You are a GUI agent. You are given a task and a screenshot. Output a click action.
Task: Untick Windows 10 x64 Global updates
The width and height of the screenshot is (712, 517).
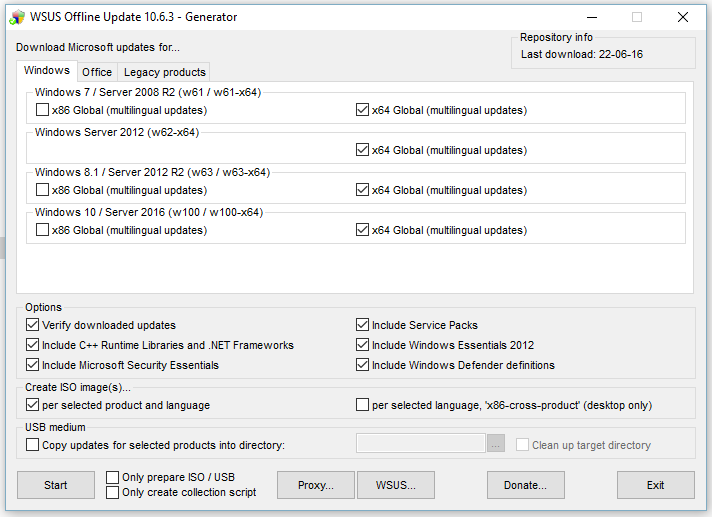click(x=362, y=230)
